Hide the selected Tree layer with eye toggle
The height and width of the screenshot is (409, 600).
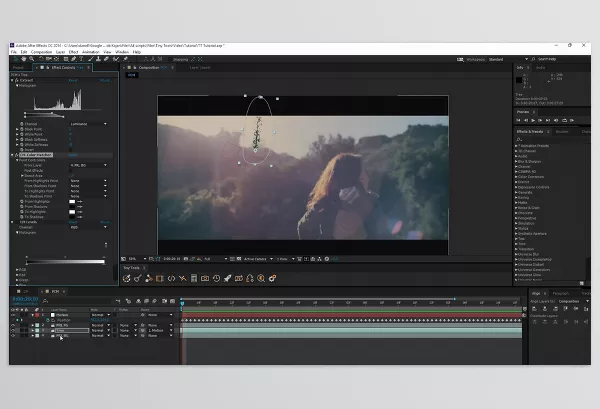tap(13, 330)
